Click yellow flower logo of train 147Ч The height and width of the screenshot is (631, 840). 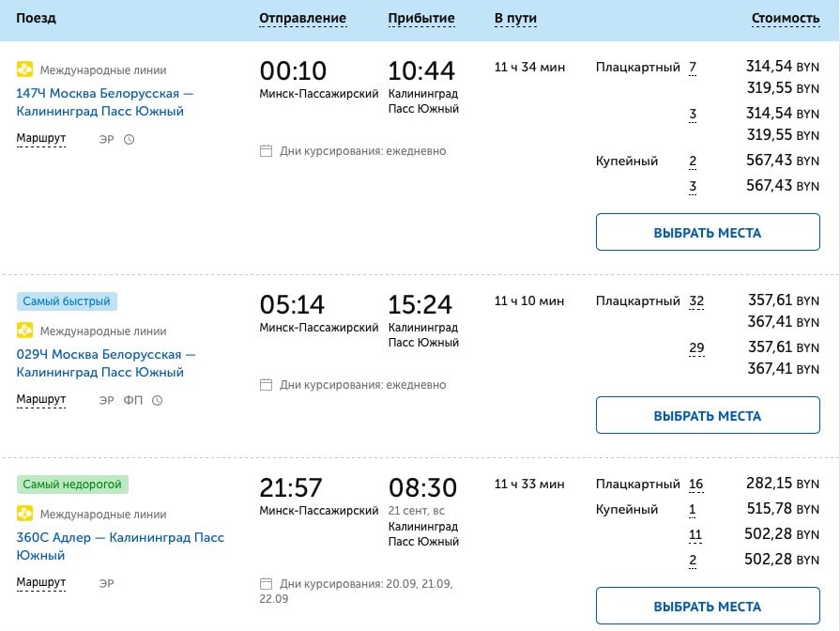point(24,69)
